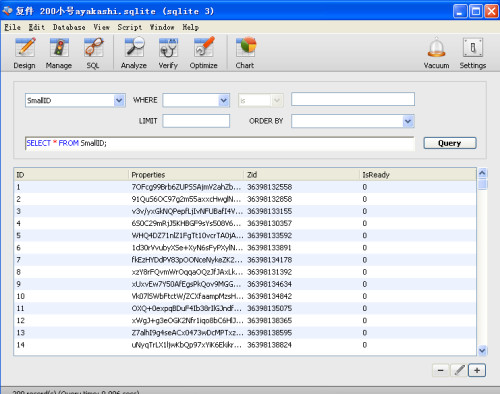The width and height of the screenshot is (500, 394).
Task: Sort by the Properties column header
Action: (186, 175)
